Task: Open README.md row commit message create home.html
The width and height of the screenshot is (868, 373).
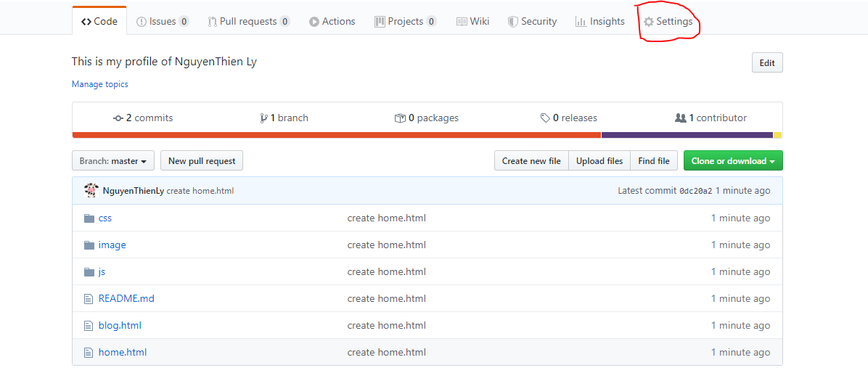Action: coord(386,298)
